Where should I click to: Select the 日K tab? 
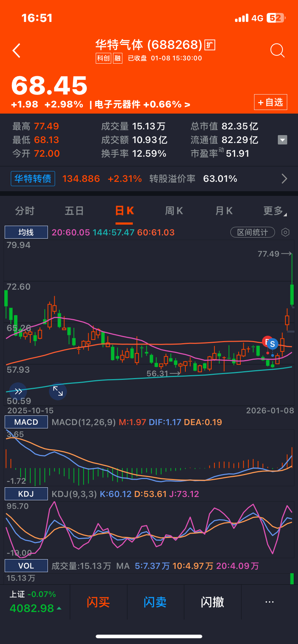pos(125,211)
